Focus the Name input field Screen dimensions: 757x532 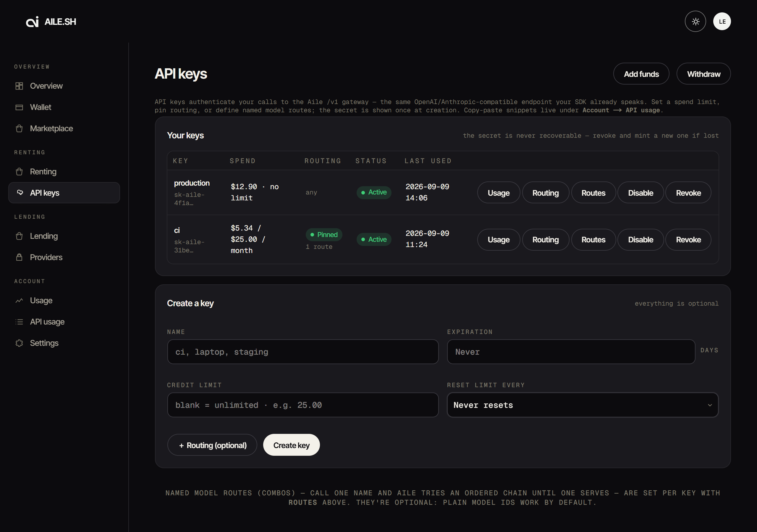[303, 352]
